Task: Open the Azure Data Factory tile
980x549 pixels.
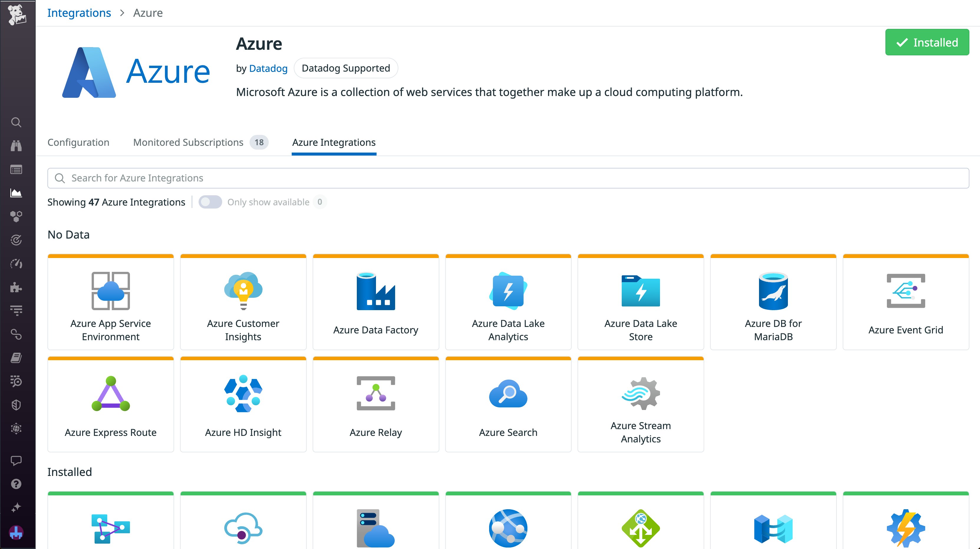Action: click(x=375, y=302)
